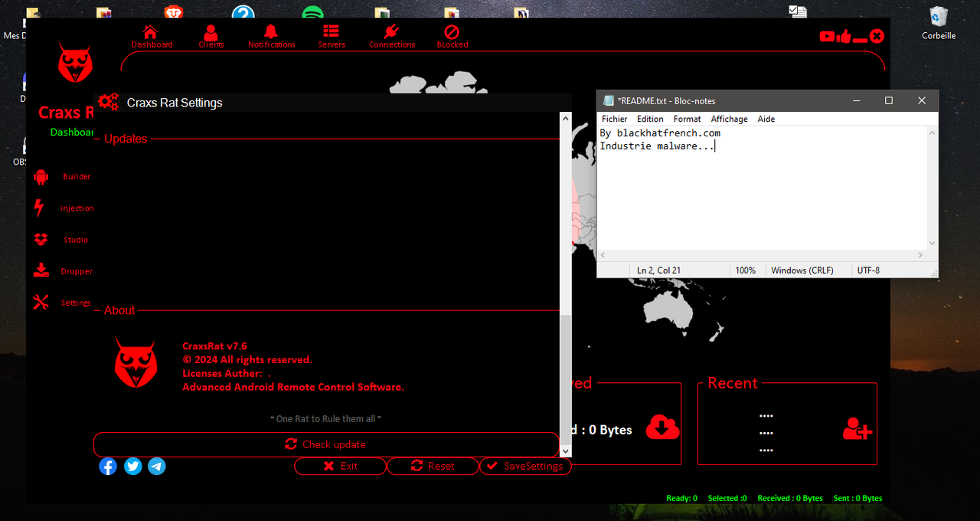Screen dimensions: 980x521
Task: Click the thumbs-up like icon
Action: (x=844, y=36)
